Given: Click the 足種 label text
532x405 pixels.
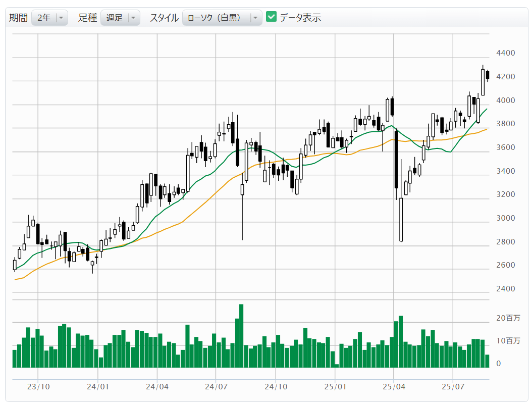Looking at the screenshot, I should [87, 18].
